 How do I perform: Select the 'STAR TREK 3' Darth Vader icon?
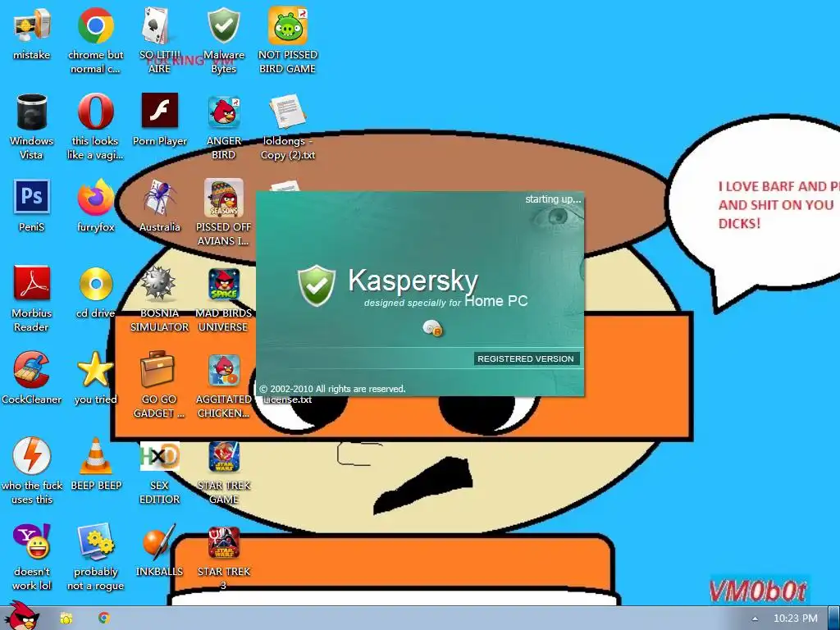click(x=223, y=542)
